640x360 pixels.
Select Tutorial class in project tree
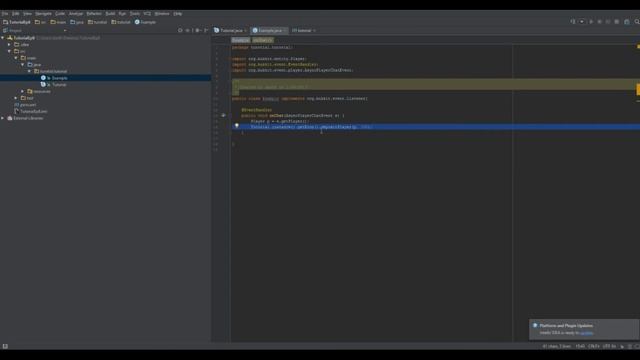point(59,84)
